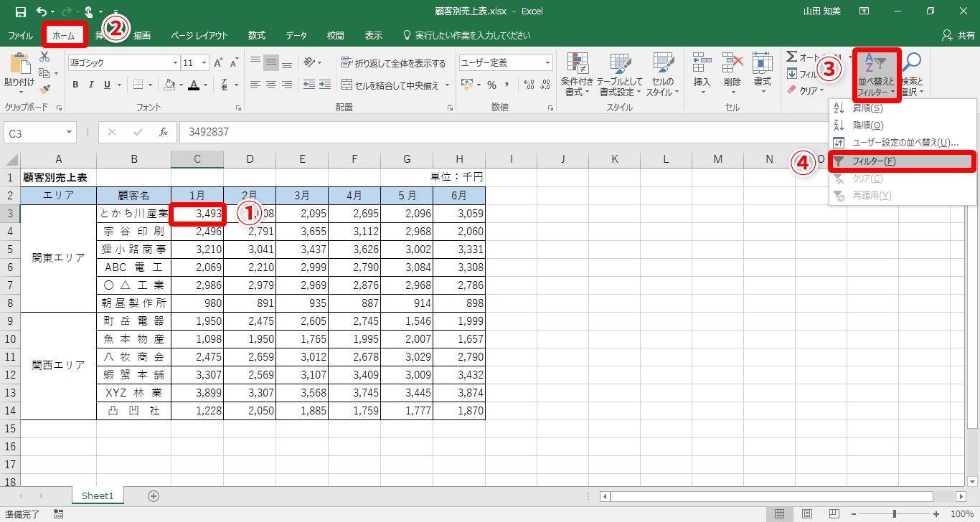Click the Copy icon in clipboard group
The height and width of the screenshot is (522, 980).
[44, 73]
